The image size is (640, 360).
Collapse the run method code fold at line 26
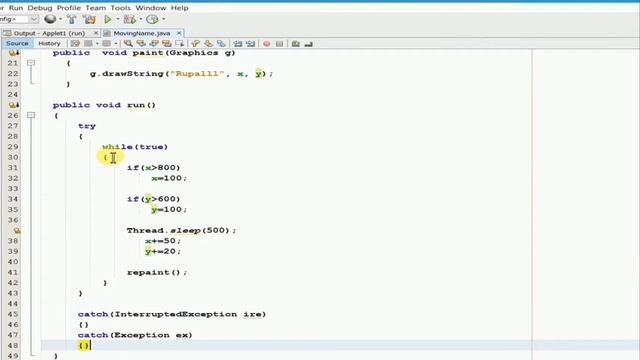pyautogui.click(x=31, y=115)
